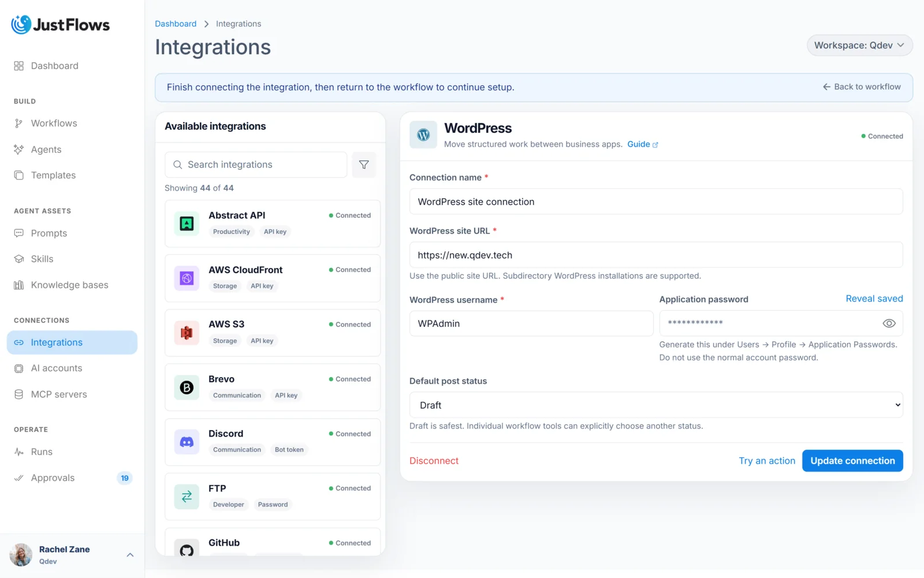Click the WordPress username field

531,323
